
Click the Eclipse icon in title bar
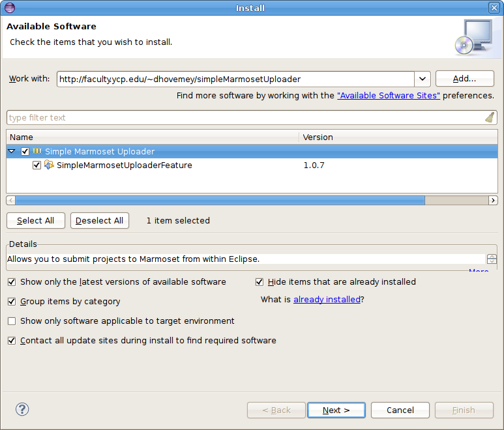click(x=7, y=8)
